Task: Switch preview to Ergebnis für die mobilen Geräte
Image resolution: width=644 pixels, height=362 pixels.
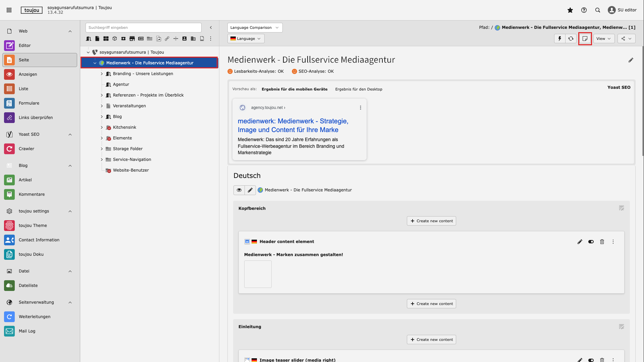Action: [x=294, y=89]
